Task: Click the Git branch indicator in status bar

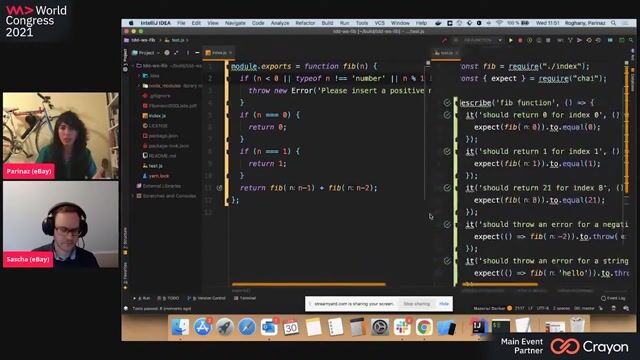Action: coord(584,308)
